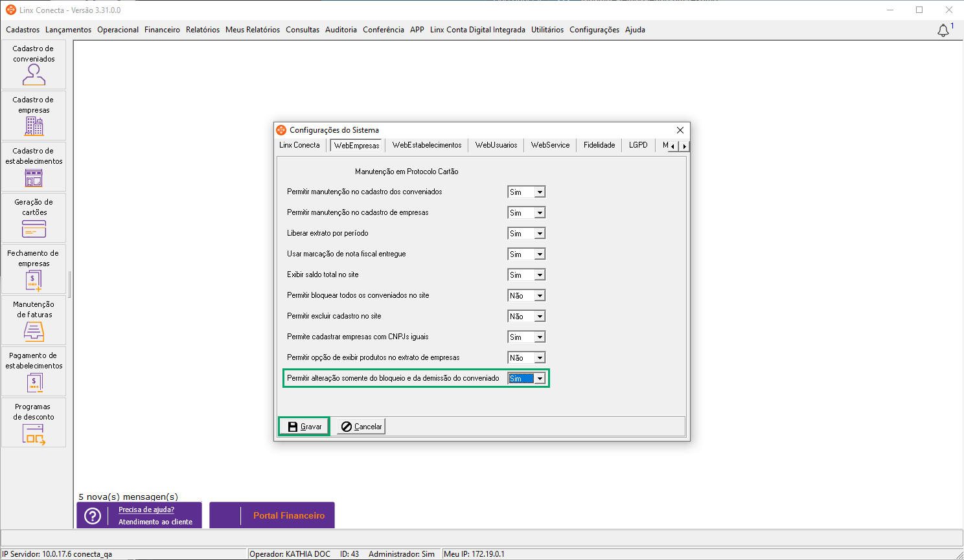Image resolution: width=964 pixels, height=560 pixels.
Task: Click the ID: 43 status entry
Action: [x=350, y=554]
